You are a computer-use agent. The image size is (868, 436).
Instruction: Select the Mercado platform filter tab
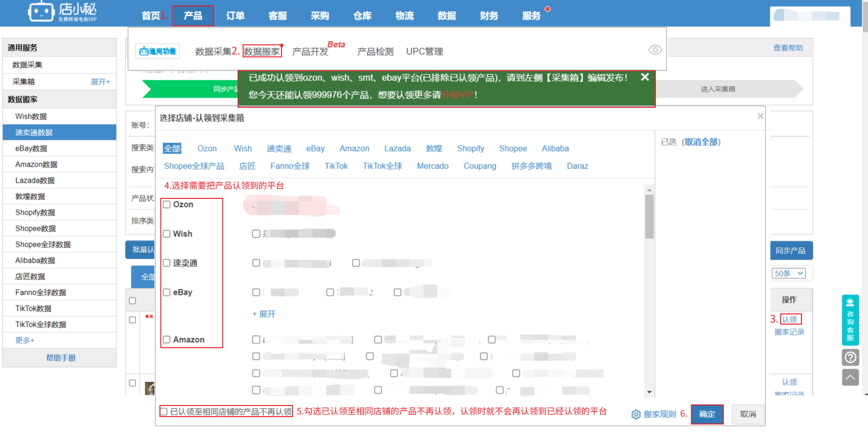pyautogui.click(x=433, y=166)
